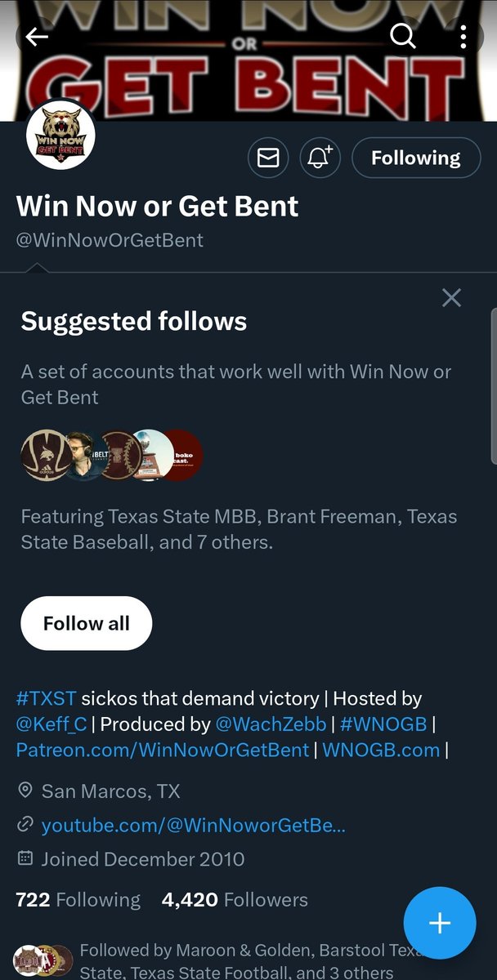Tap the compose plus floating button
Image resolution: width=497 pixels, height=980 pixels.
(440, 923)
